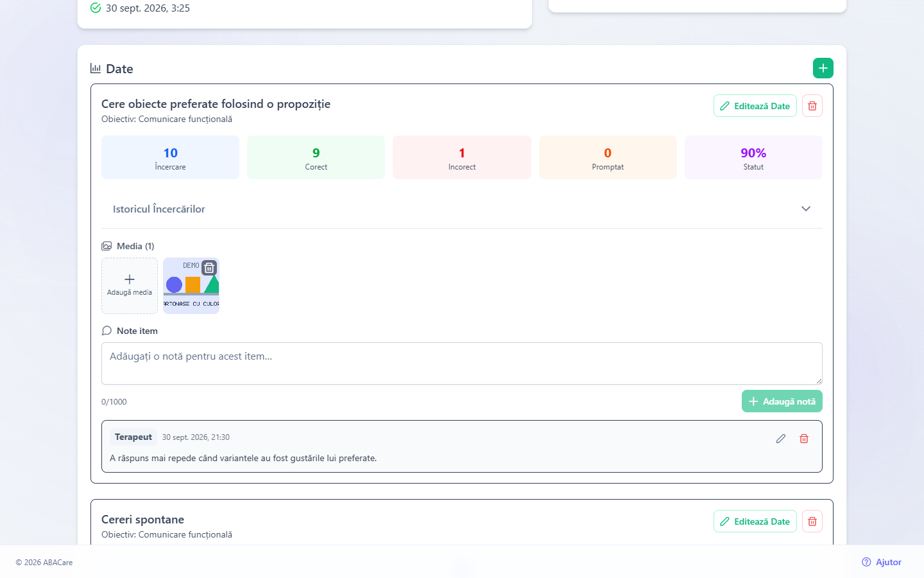Viewport: 924px width, 578px height.
Task: Click the 9 Corect stat card
Action: click(x=316, y=157)
